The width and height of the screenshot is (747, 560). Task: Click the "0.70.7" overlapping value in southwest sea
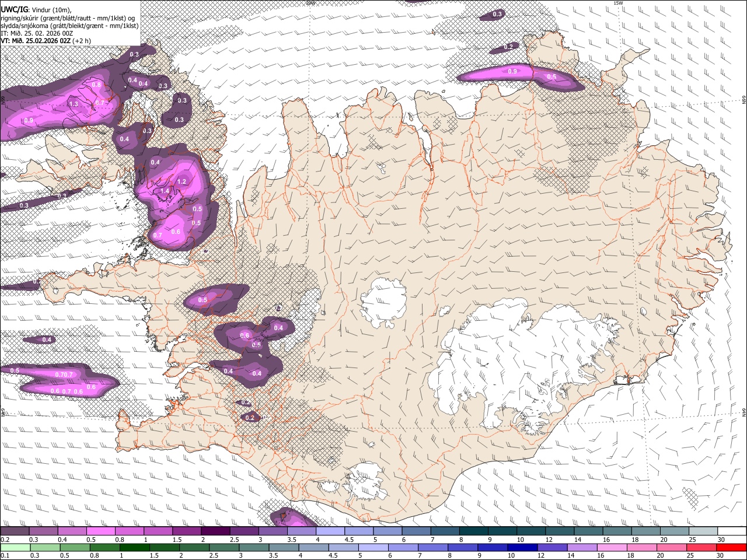point(64,374)
